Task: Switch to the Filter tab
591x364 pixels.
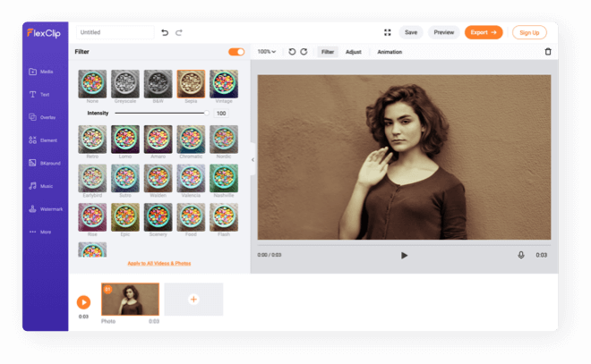Action: 328,52
